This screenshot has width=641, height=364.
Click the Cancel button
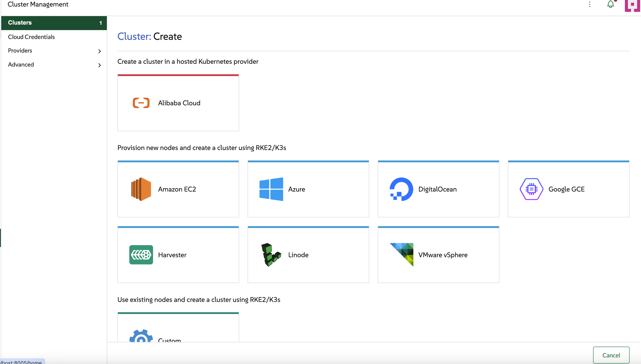click(611, 355)
